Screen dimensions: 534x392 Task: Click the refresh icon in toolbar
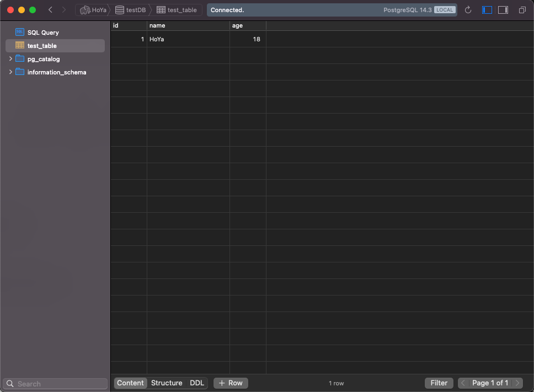(468, 10)
